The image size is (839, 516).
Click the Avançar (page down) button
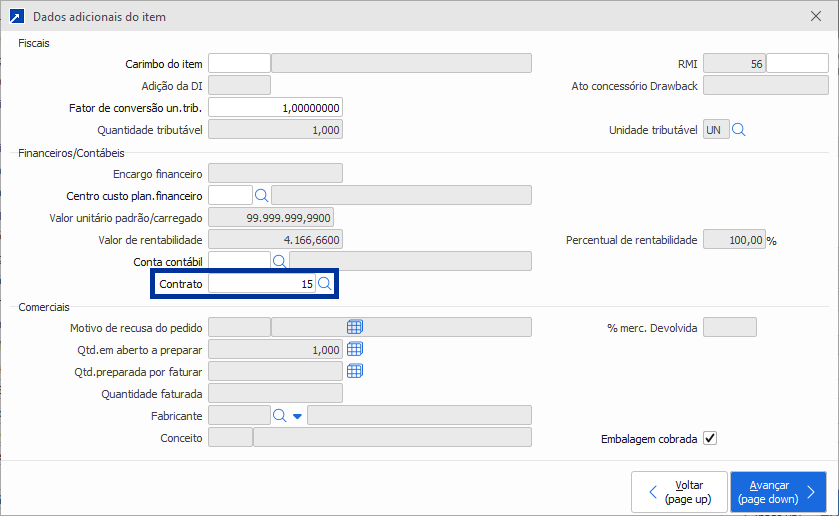click(778, 492)
